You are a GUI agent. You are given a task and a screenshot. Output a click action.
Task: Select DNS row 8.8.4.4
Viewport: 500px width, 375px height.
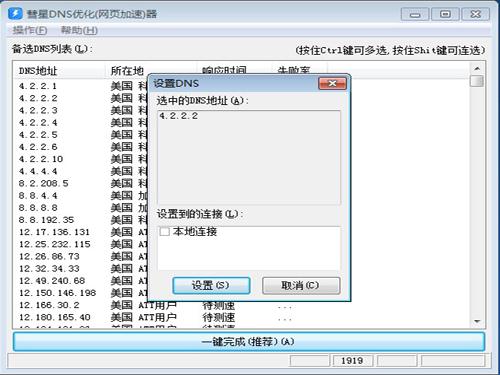point(38,196)
